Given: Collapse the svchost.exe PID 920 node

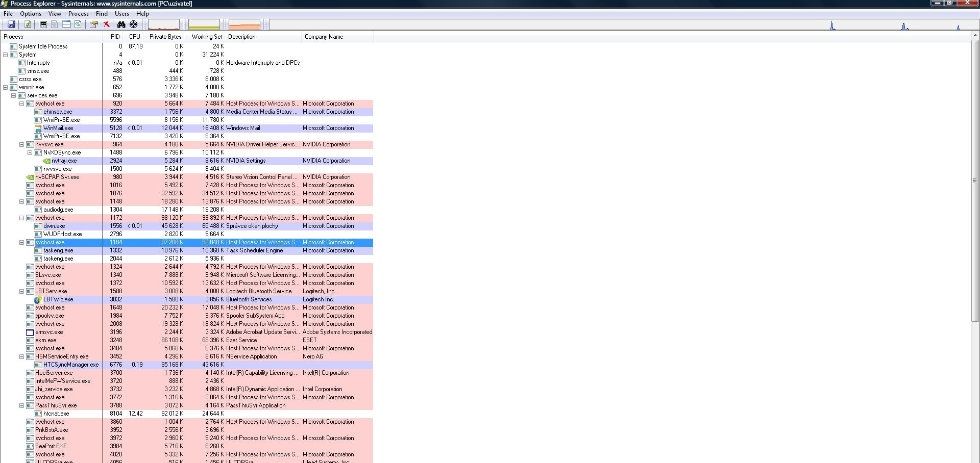Looking at the screenshot, I should [22, 104].
